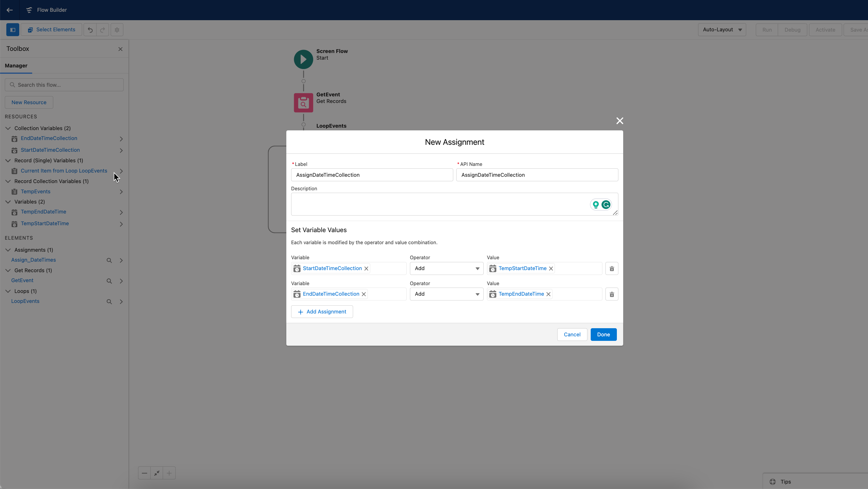Open the Add operator dropdown for StartDateTimeCollection
Viewport: 868px width, 489px height.
tap(446, 269)
